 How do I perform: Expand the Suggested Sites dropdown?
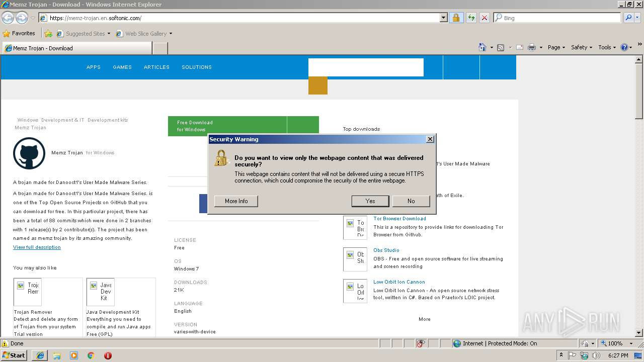109,34
